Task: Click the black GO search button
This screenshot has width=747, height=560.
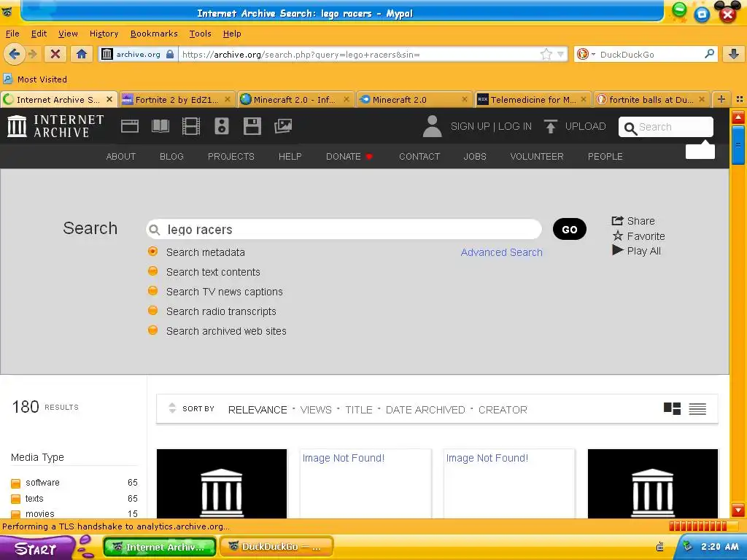Action: [569, 229]
